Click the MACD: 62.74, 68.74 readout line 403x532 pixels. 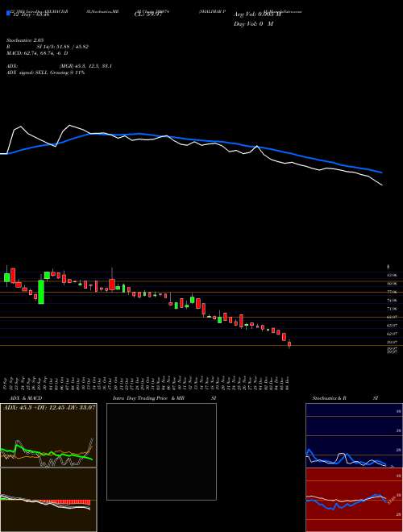(x=37, y=53)
